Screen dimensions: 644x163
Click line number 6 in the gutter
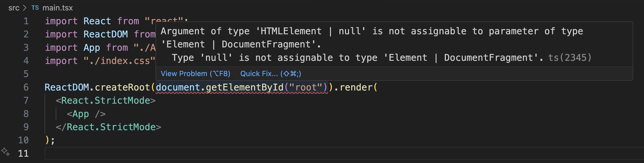click(26, 87)
